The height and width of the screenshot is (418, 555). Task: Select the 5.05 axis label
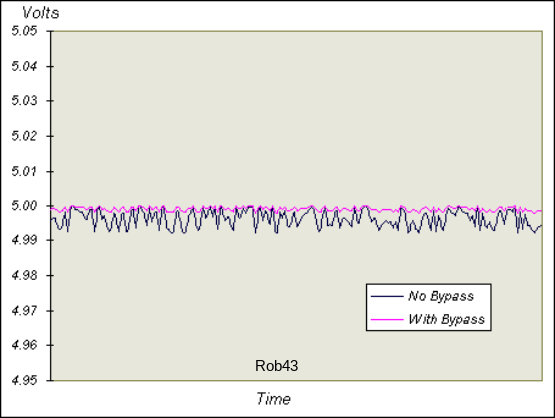24,31
